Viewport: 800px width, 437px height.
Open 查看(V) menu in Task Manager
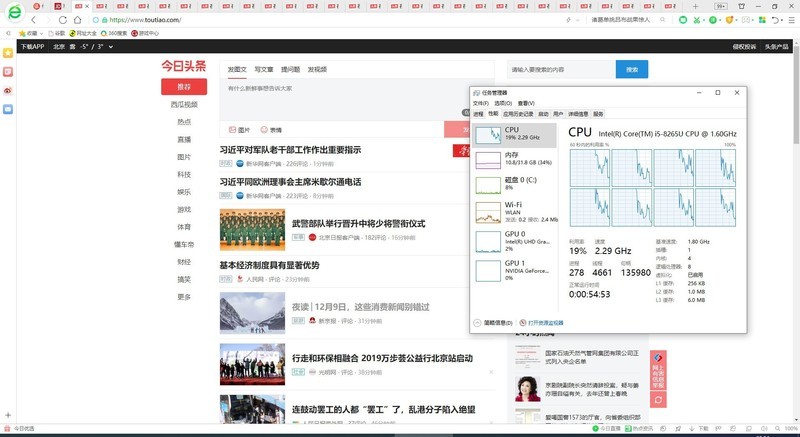526,104
